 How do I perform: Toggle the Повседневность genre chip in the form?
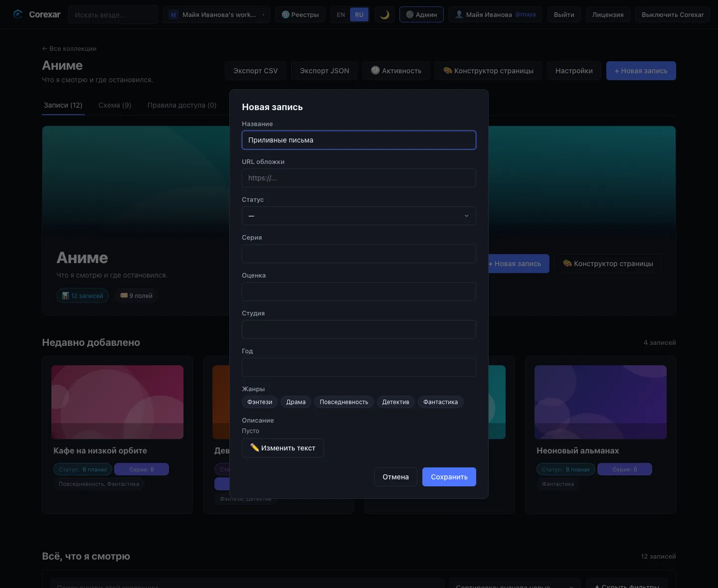(x=344, y=402)
